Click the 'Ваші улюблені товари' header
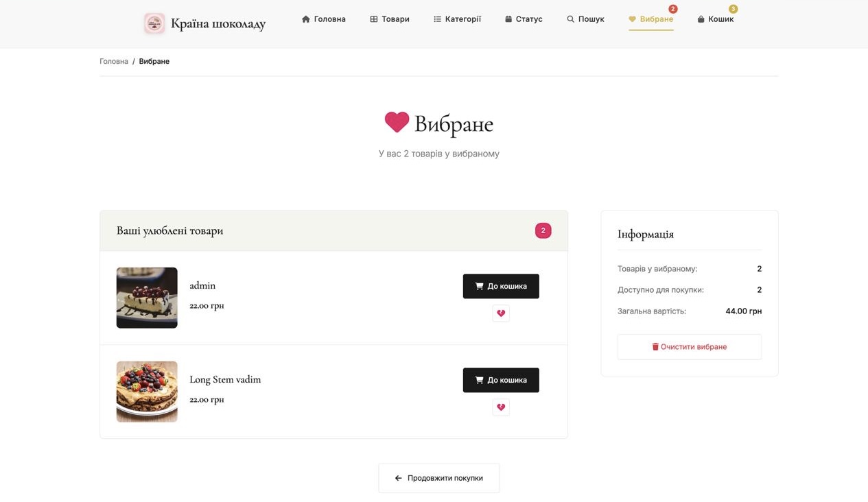This screenshot has width=868, height=502. pos(169,230)
